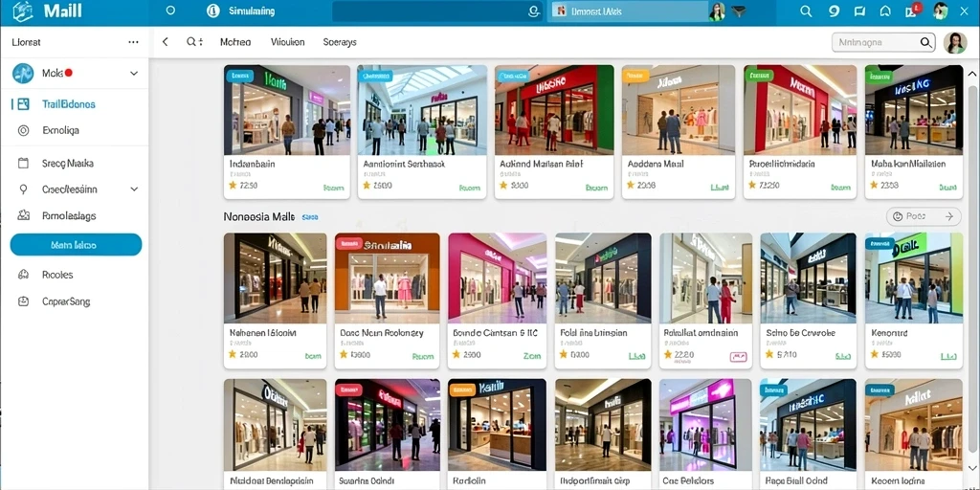The image size is (980, 490).
Task: Click the icon inside the top search bar
Action: point(533,11)
